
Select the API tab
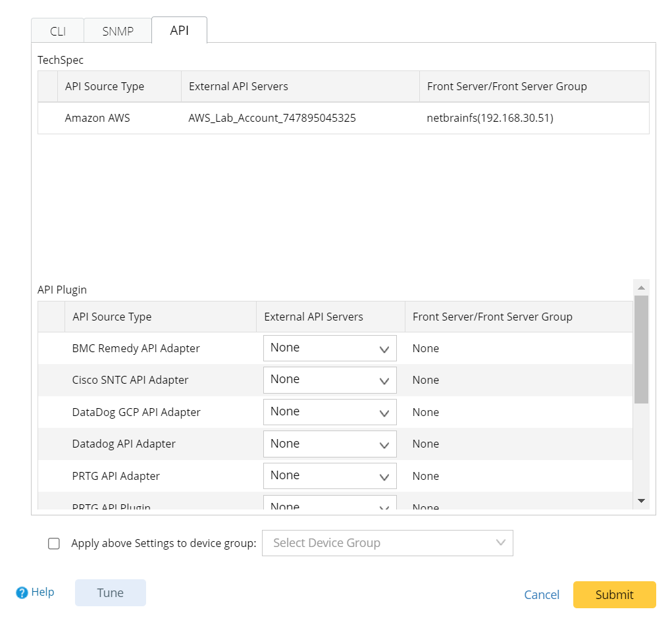(179, 31)
